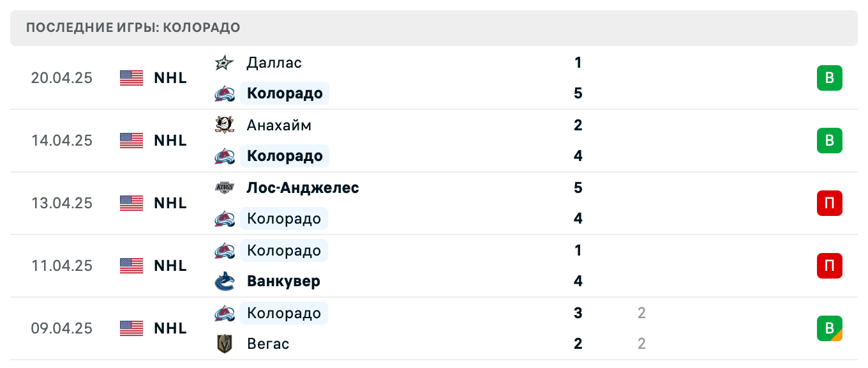Click the date 11.04.25
The height and width of the screenshot is (368, 868).
[62, 266]
